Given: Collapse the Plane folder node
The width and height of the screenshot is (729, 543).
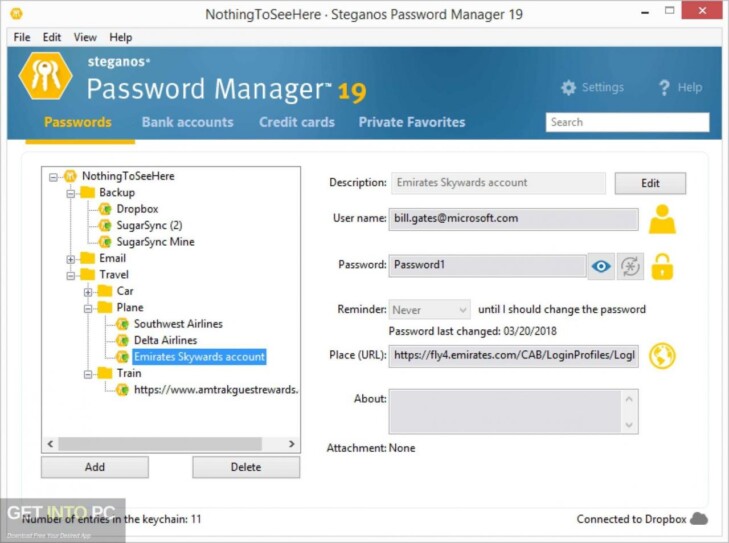Looking at the screenshot, I should click(x=88, y=309).
